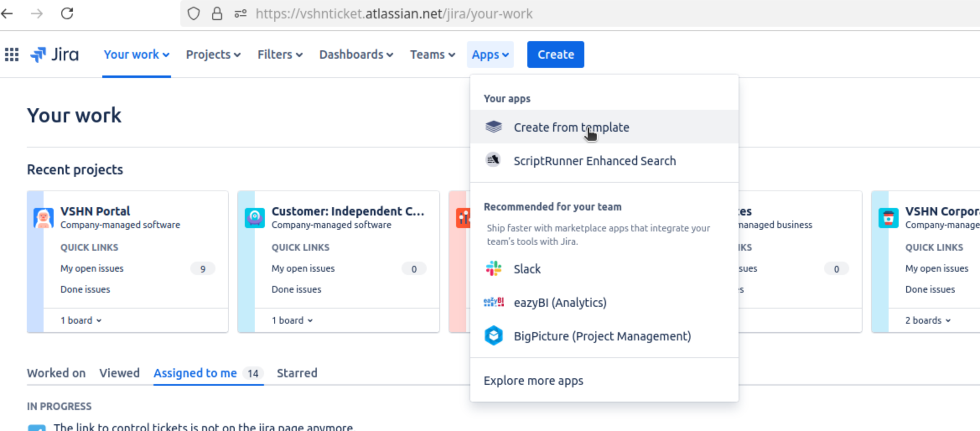Switch to the Viewed tab
980x431 pixels.
(x=119, y=373)
